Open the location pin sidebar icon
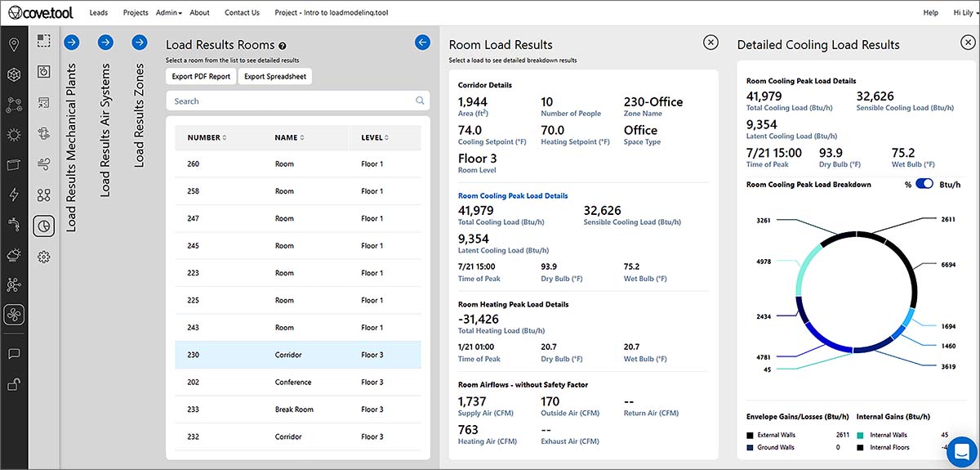 tap(14, 44)
